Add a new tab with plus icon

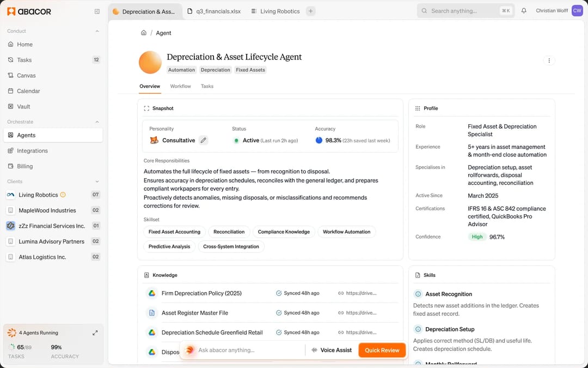click(x=310, y=11)
